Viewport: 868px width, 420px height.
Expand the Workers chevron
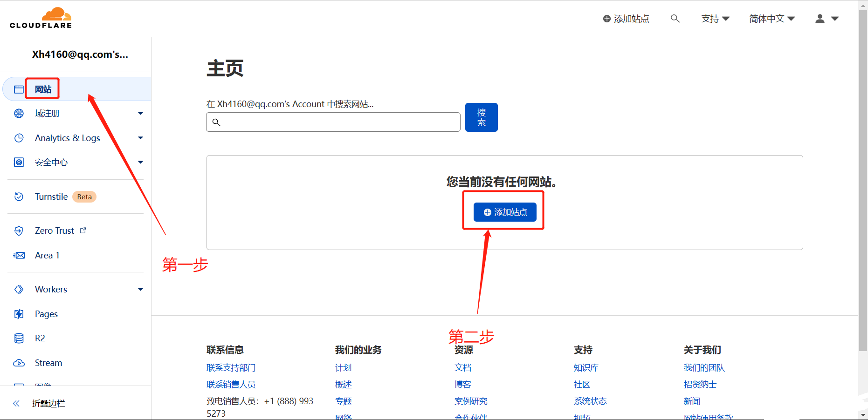[140, 289]
